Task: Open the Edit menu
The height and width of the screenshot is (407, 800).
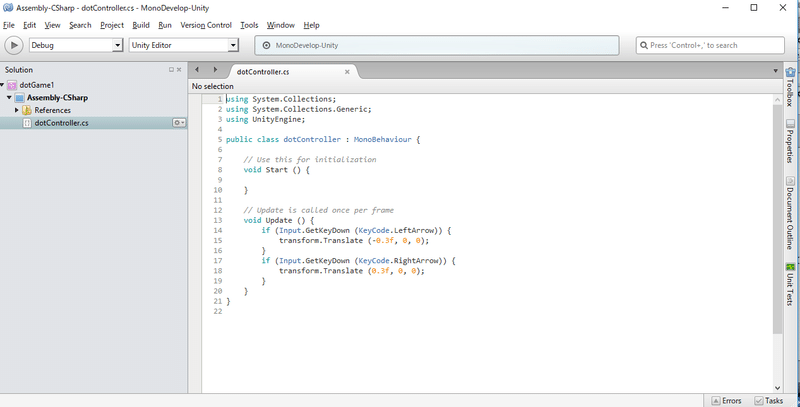Action: tap(30, 25)
